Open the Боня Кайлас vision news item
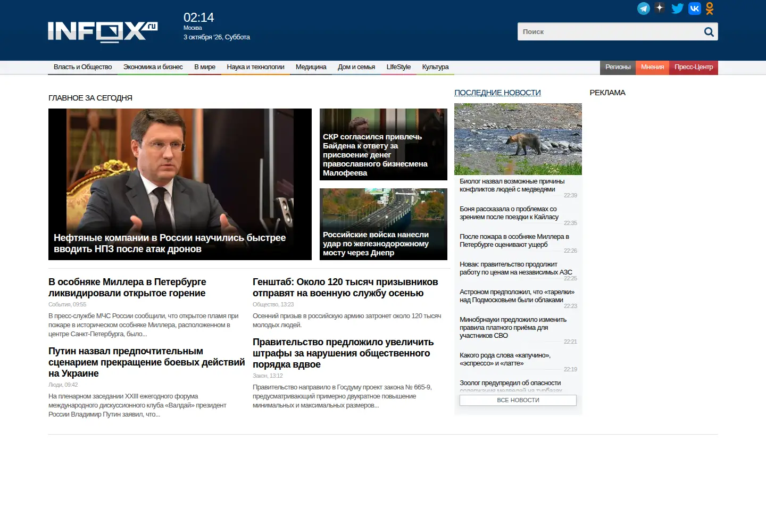 [x=509, y=213]
